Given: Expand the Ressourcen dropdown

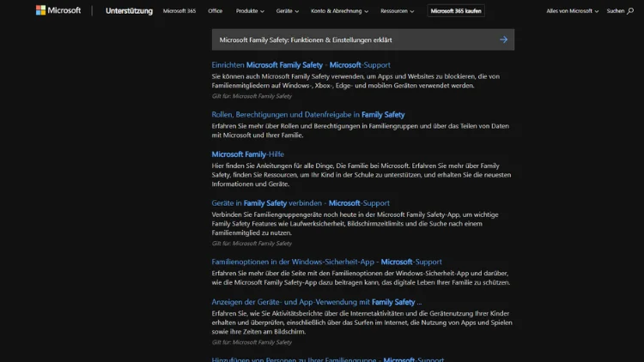Looking at the screenshot, I should [398, 11].
